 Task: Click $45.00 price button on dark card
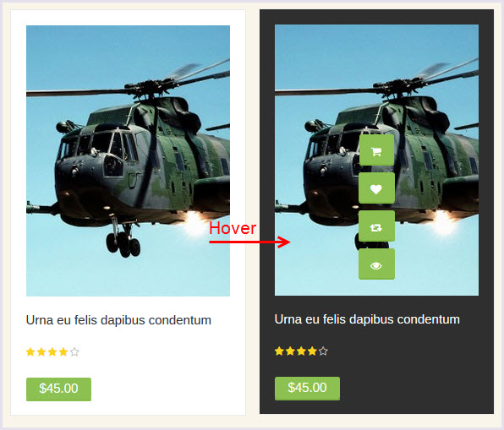point(307,389)
